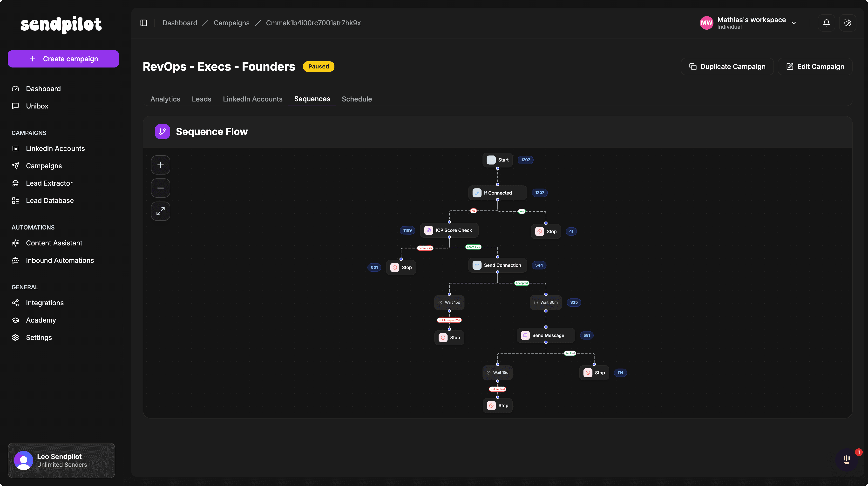
Task: Open the notifications bell
Action: pos(826,23)
